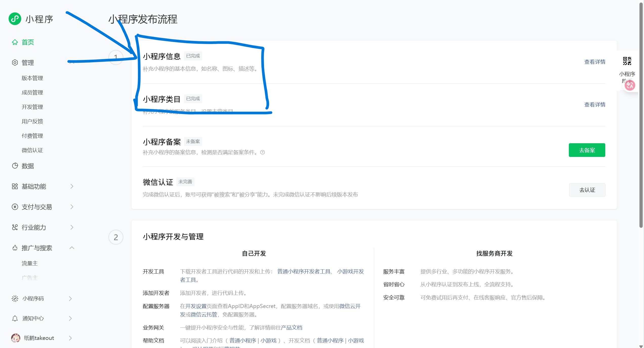The width and height of the screenshot is (644, 348).
Task: Open 产品文档 link in 业务网关 row
Action: 292,328
